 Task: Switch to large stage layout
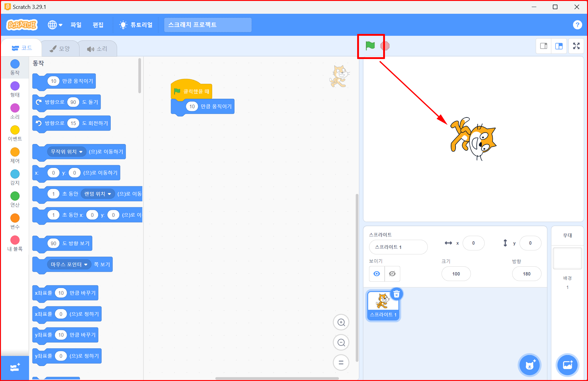559,46
